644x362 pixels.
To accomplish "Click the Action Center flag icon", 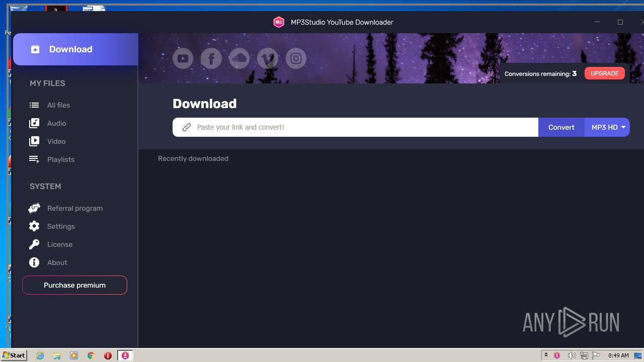I will click(597, 355).
